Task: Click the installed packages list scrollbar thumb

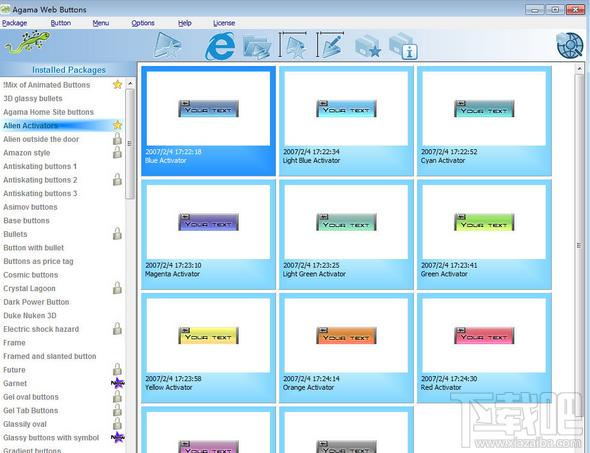Action: (x=130, y=144)
